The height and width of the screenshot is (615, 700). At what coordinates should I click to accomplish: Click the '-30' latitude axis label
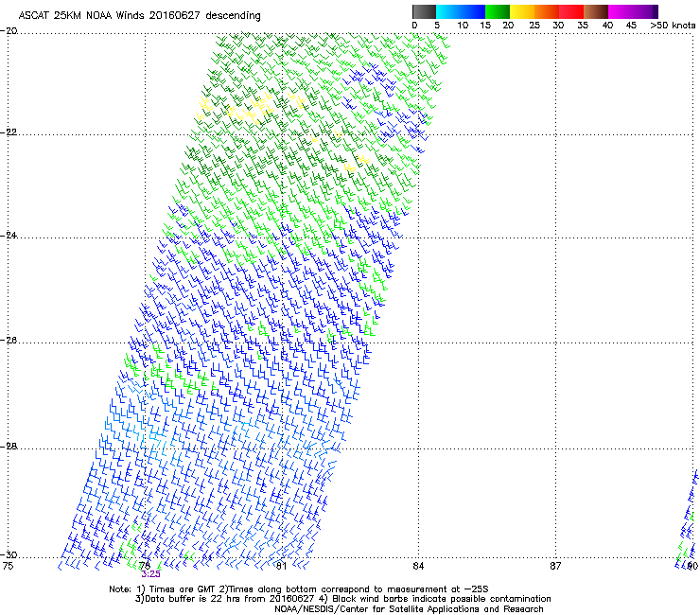point(9,555)
